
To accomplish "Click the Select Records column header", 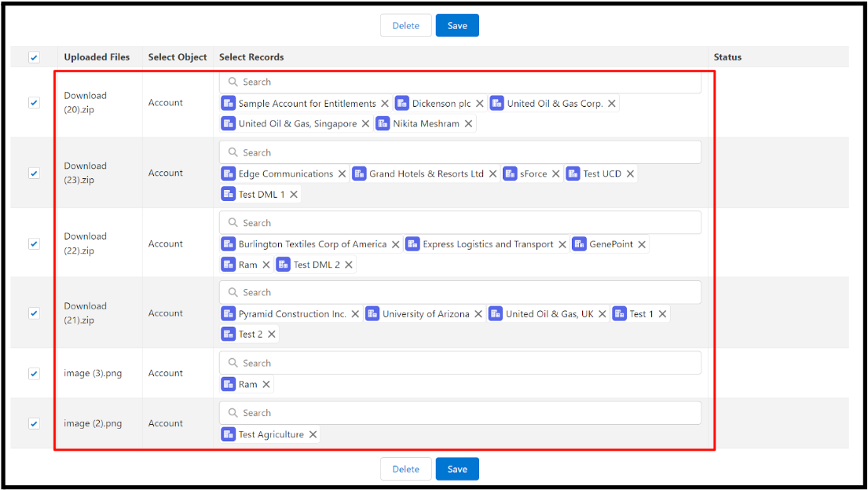I will click(x=251, y=57).
